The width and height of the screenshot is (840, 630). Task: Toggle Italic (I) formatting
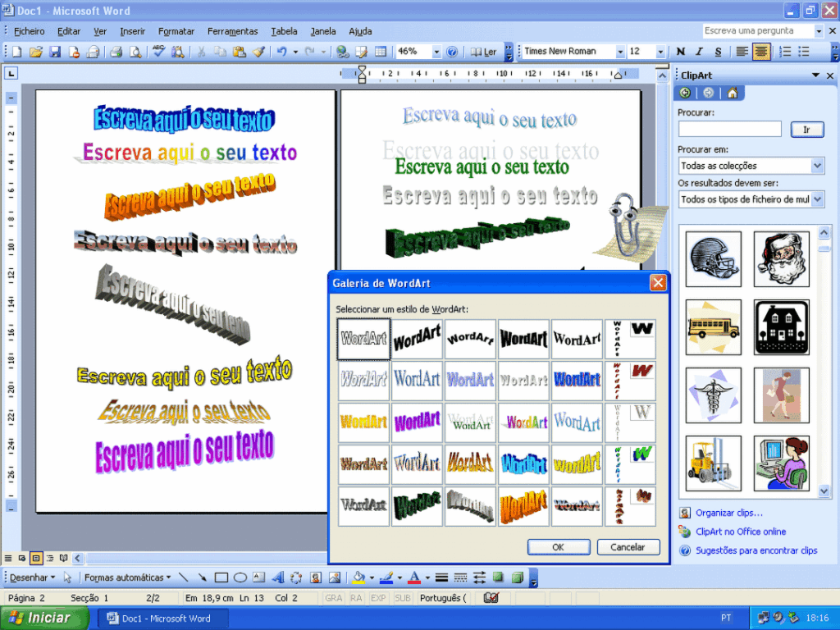(x=699, y=52)
